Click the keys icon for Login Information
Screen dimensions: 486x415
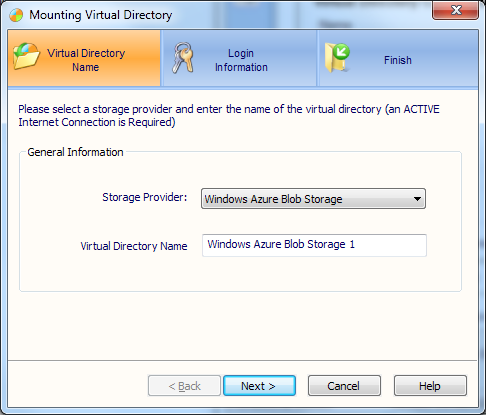click(183, 58)
